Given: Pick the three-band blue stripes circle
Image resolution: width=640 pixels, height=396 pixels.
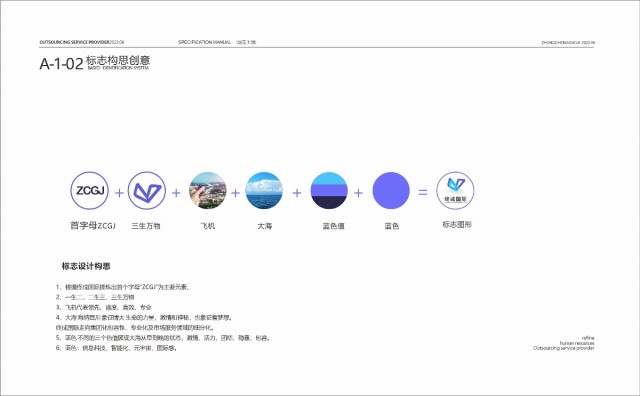Looking at the screenshot, I should (x=329, y=190).
